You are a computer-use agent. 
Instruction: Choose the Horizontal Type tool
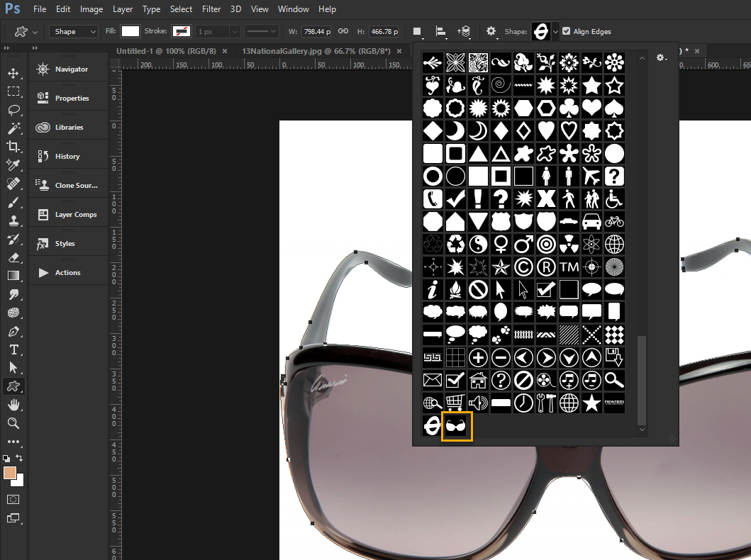(x=13, y=350)
